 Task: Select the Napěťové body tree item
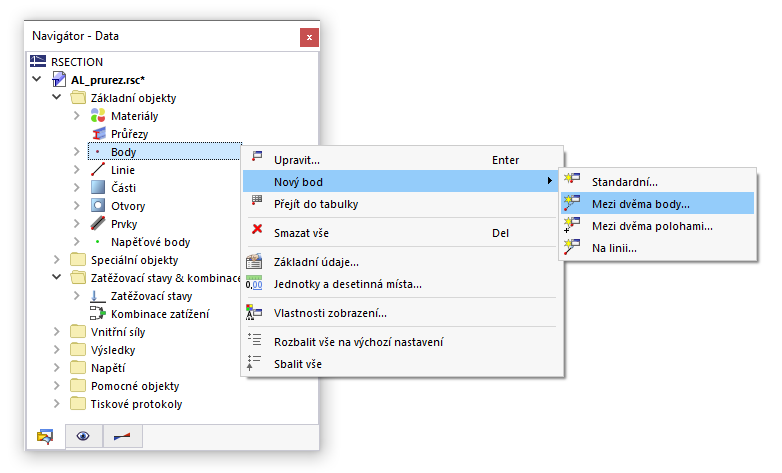pyautogui.click(x=151, y=241)
